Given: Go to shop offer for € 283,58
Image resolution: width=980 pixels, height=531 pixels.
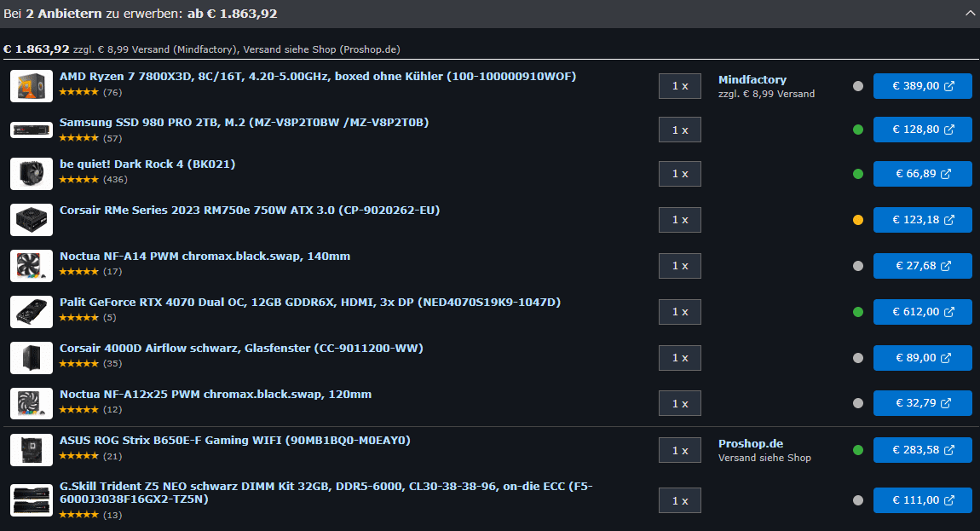Looking at the screenshot, I should click(923, 450).
